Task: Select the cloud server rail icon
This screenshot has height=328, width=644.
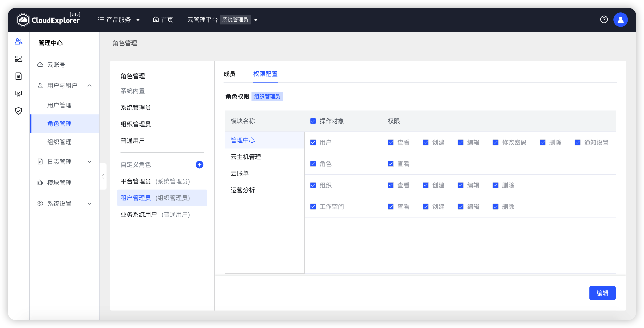Action: coord(19,59)
